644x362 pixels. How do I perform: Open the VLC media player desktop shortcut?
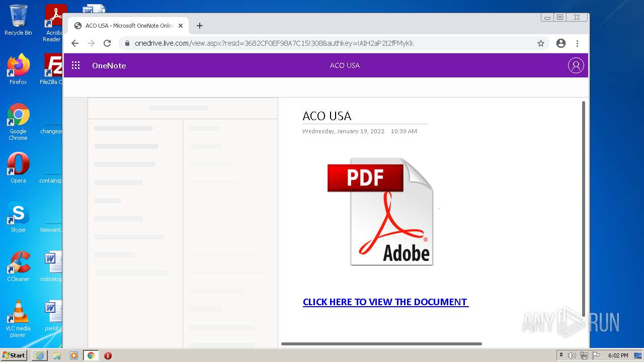(18, 319)
